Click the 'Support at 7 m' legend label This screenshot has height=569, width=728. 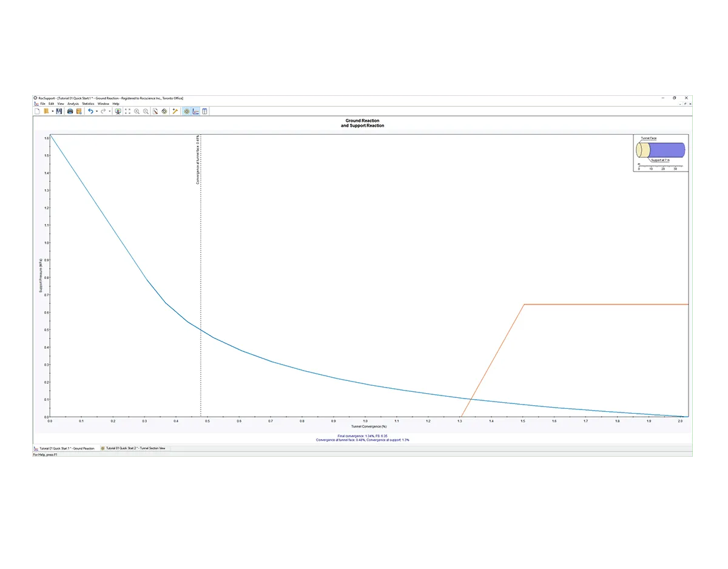660,160
